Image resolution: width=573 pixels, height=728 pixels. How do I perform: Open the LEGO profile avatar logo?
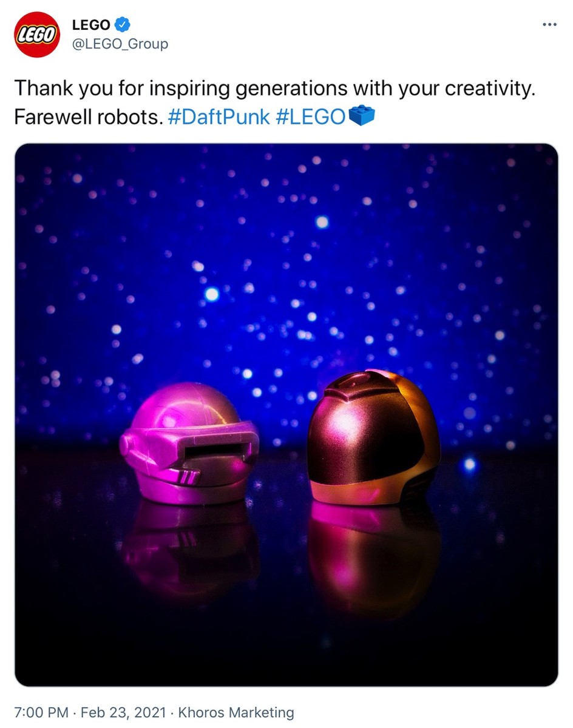[36, 35]
